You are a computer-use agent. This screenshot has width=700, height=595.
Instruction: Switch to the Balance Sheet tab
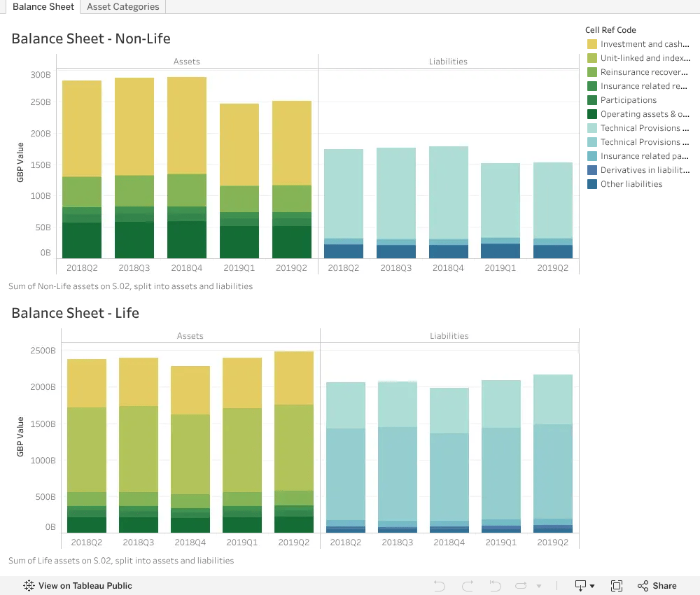(x=43, y=7)
